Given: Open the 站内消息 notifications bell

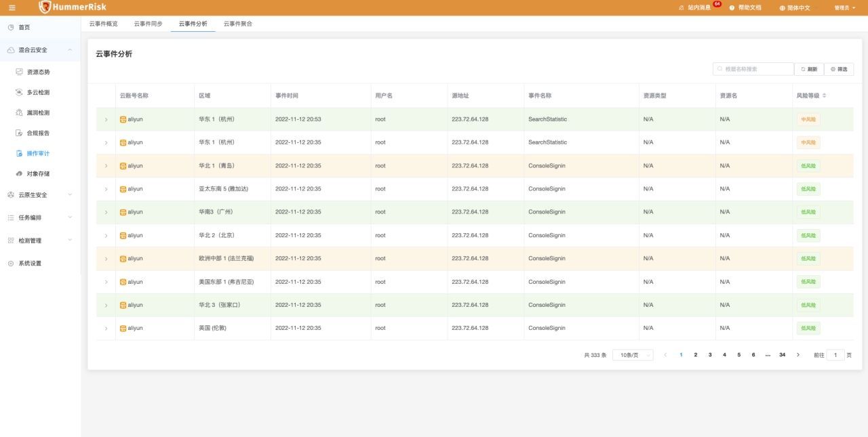Looking at the screenshot, I should (682, 7).
